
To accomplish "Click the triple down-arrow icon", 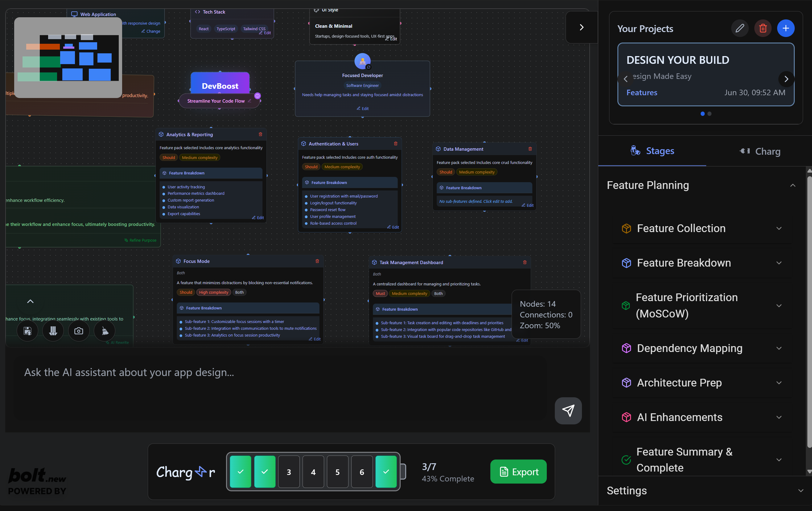I will (x=53, y=331).
